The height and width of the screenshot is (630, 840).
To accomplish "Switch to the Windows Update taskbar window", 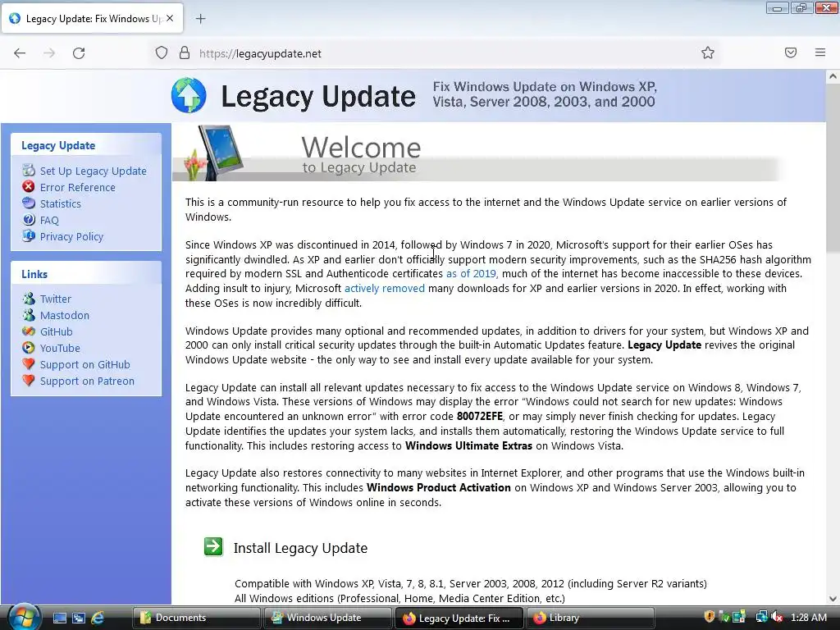I will click(x=328, y=618).
